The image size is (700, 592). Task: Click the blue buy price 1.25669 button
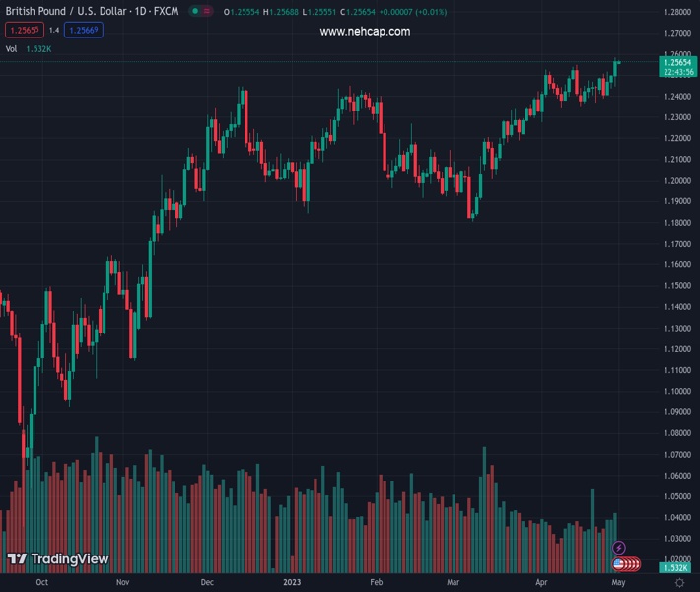(x=83, y=30)
